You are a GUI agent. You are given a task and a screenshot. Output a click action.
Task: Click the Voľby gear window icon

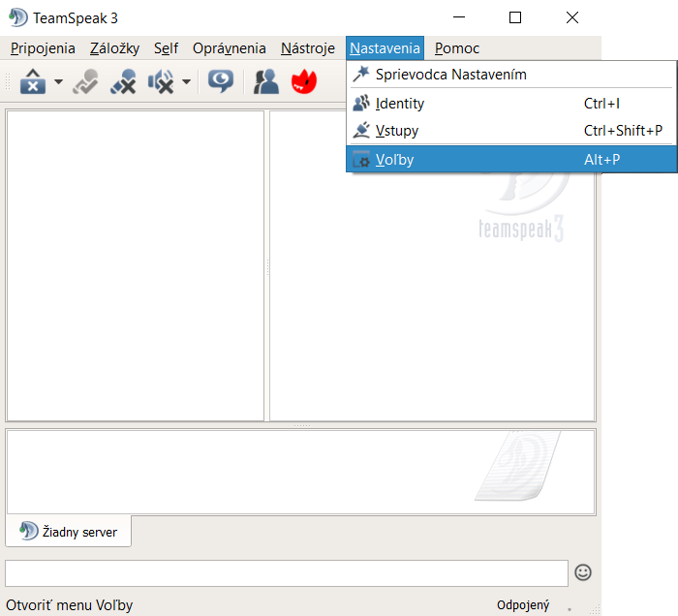[361, 160]
